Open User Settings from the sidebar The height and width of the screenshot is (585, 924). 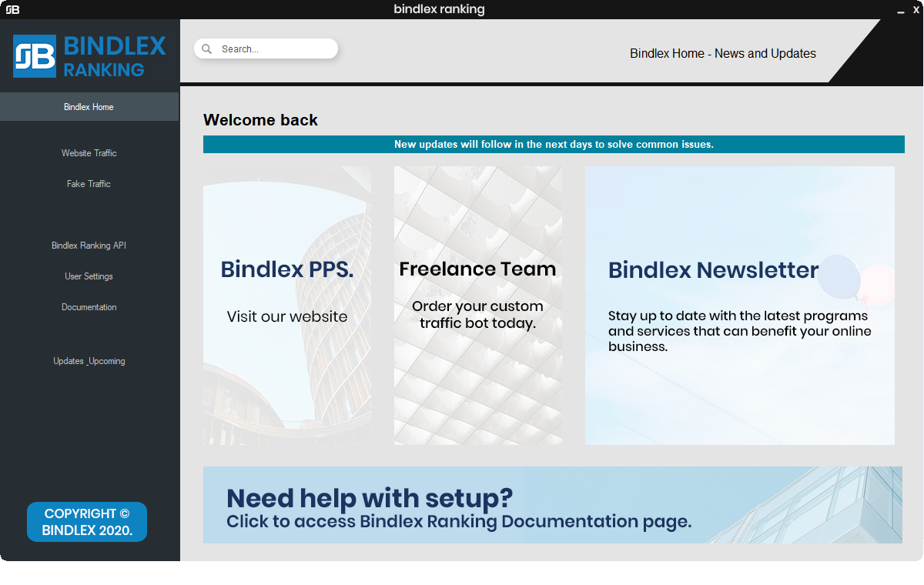click(89, 276)
